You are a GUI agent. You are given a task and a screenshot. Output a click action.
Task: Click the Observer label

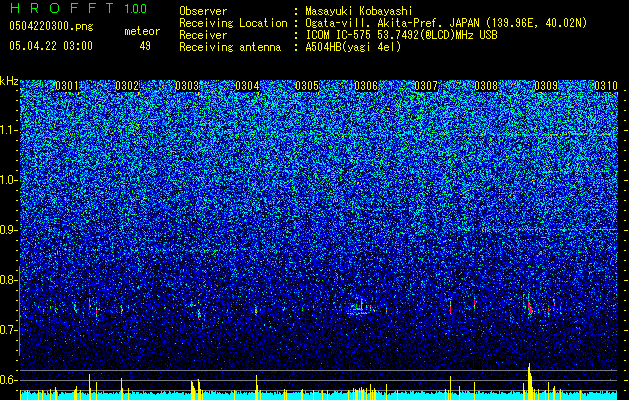(203, 11)
